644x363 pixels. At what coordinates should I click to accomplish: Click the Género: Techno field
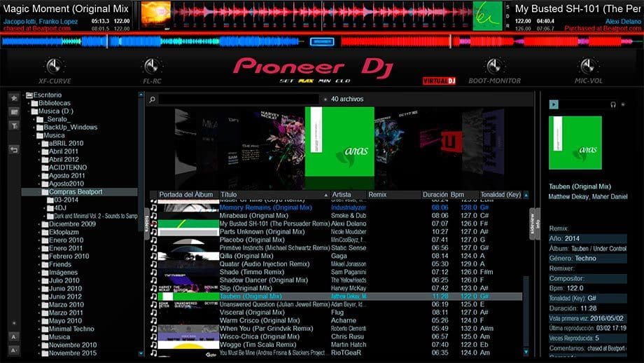[587, 258]
